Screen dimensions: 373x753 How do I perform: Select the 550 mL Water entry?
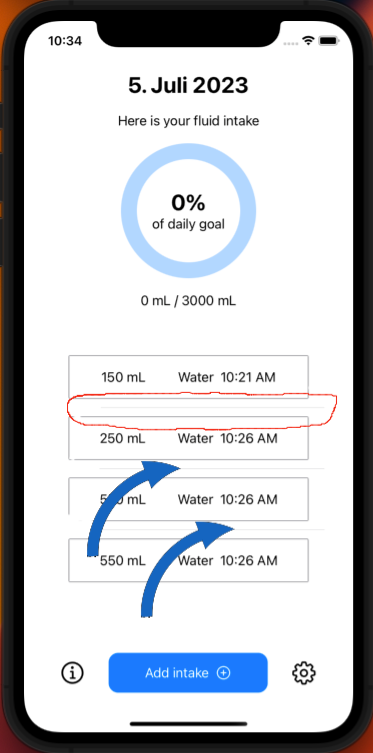[188, 560]
